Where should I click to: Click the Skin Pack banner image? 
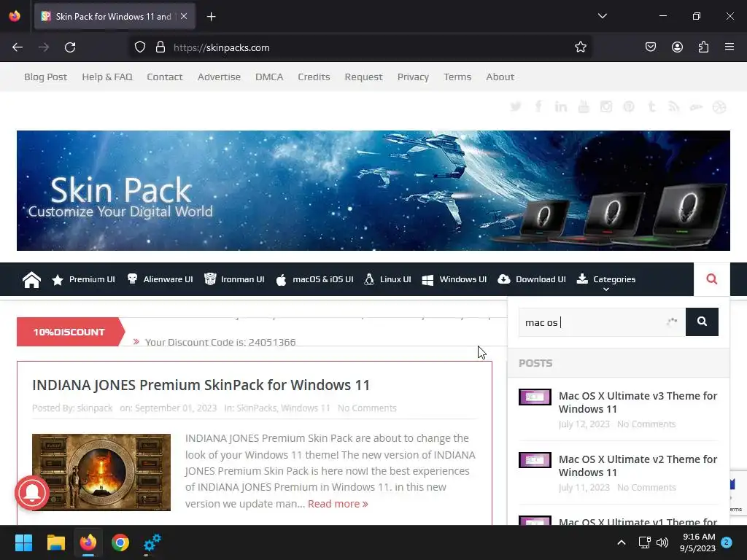(373, 190)
